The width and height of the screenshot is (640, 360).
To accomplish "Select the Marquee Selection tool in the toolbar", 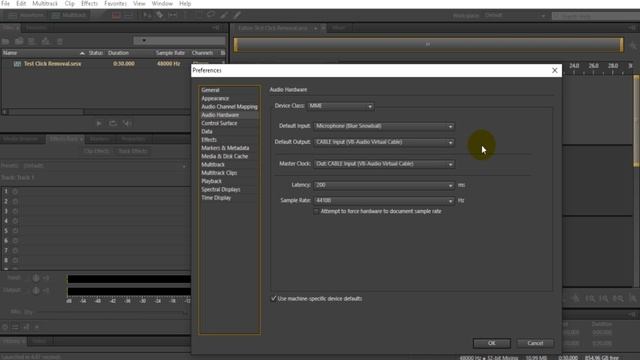I will coord(198,15).
